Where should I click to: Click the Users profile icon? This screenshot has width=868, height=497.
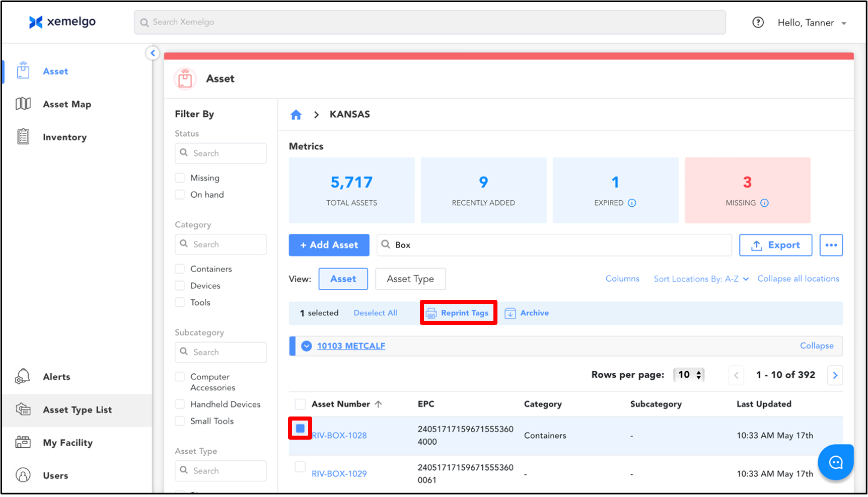(23, 475)
